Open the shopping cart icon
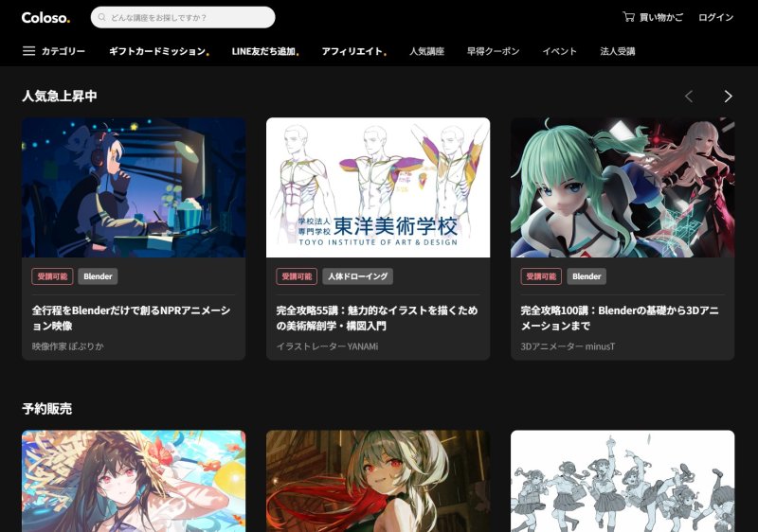The width and height of the screenshot is (758, 532). click(628, 17)
